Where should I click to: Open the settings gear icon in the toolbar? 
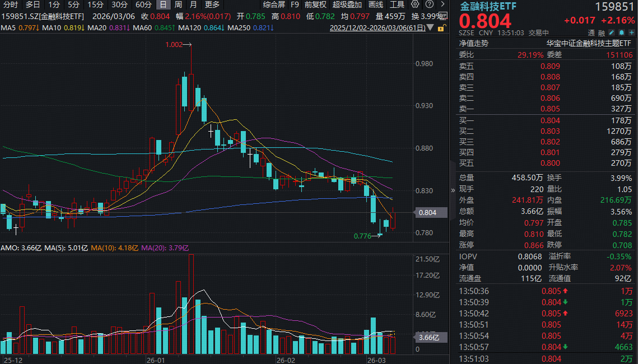(x=415, y=4)
